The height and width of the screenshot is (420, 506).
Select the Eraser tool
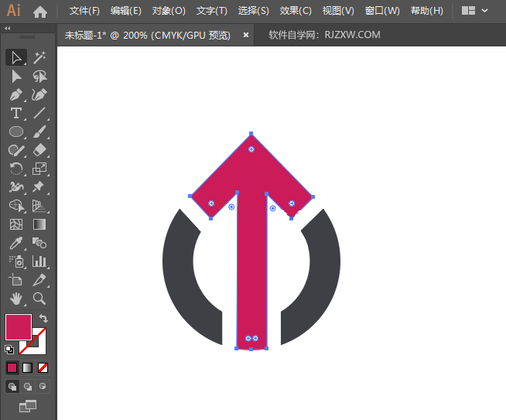[x=39, y=150]
